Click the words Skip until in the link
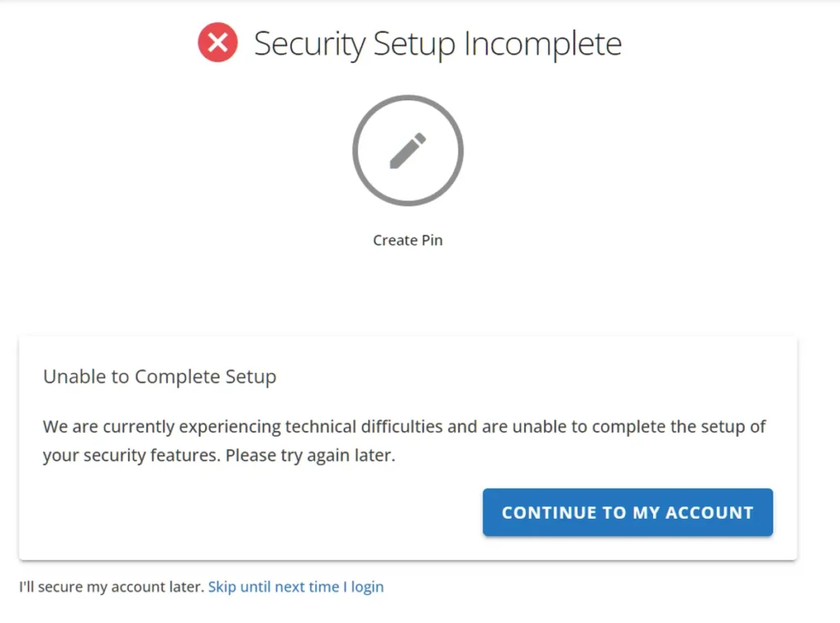Screen dimensions: 840x623 [240, 587]
